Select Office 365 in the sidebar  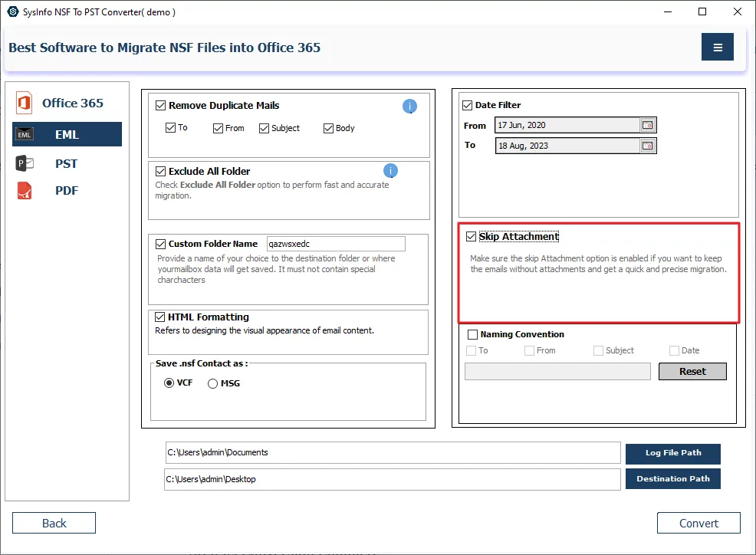coord(72,103)
